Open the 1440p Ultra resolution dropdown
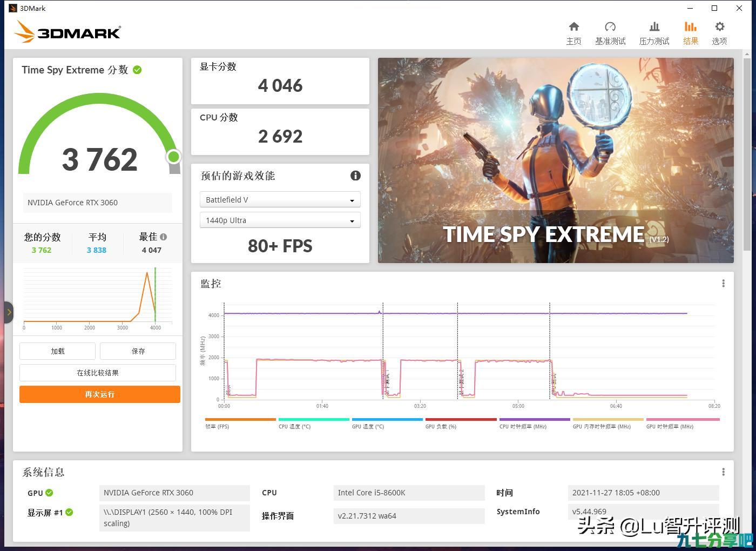The height and width of the screenshot is (551, 756). click(280, 220)
